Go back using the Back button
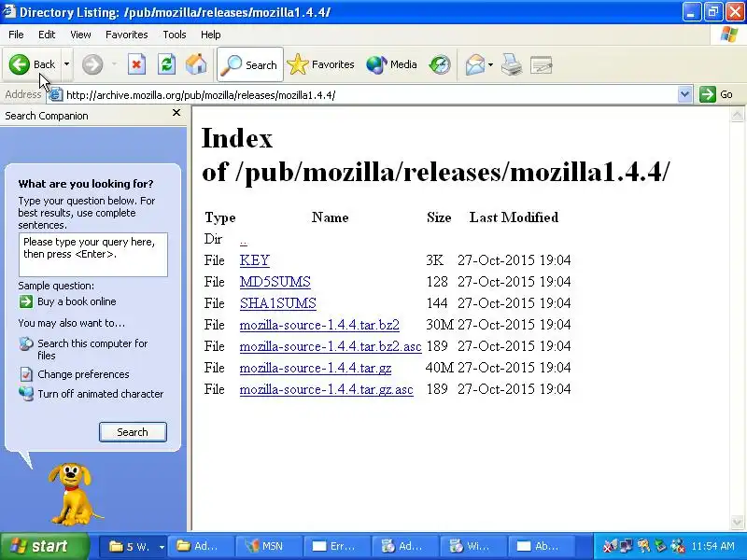This screenshot has height=560, width=747. click(x=33, y=64)
